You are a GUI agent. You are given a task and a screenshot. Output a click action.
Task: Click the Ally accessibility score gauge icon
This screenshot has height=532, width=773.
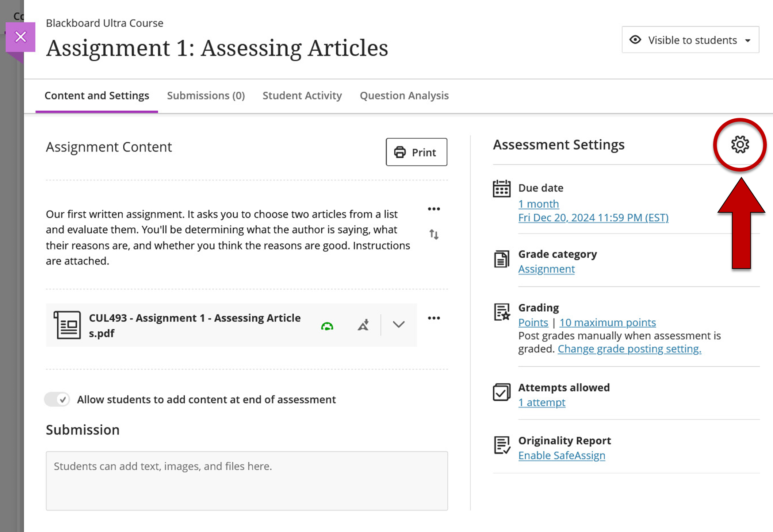click(x=327, y=326)
